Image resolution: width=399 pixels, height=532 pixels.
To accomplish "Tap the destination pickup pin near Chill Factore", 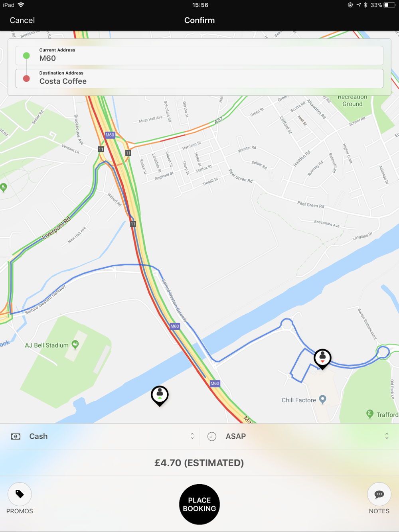I will click(x=322, y=359).
